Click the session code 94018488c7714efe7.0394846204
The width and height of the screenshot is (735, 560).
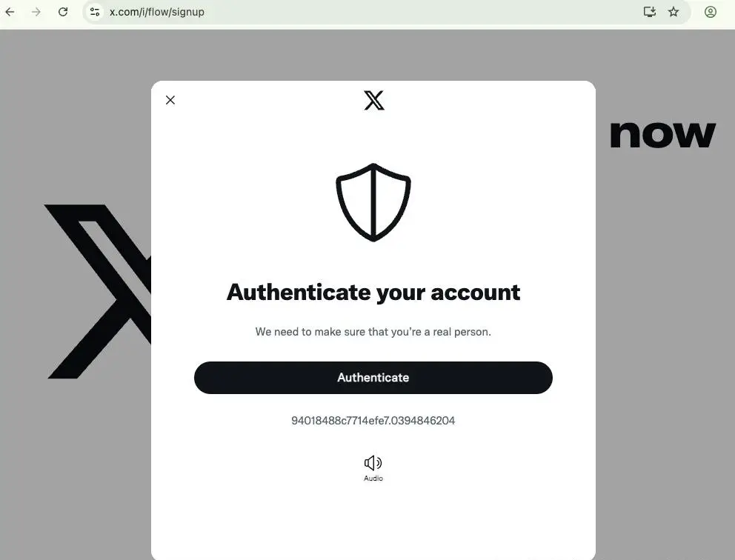tap(373, 420)
